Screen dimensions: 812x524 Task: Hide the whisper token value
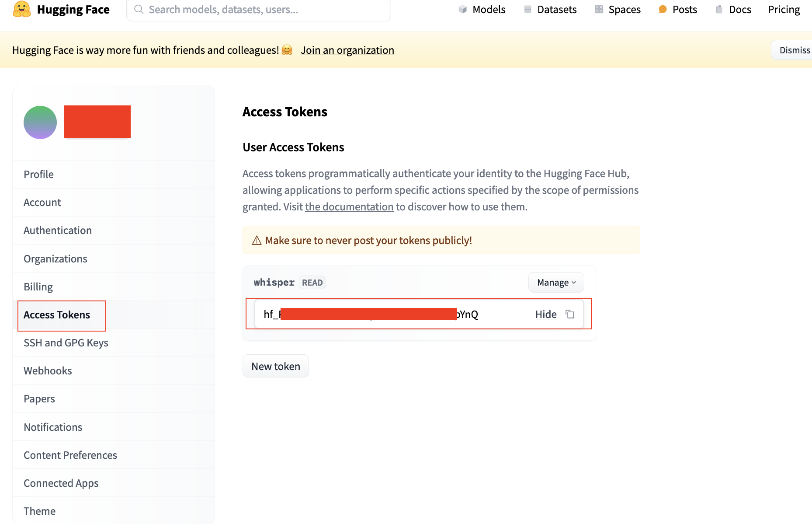tap(546, 314)
